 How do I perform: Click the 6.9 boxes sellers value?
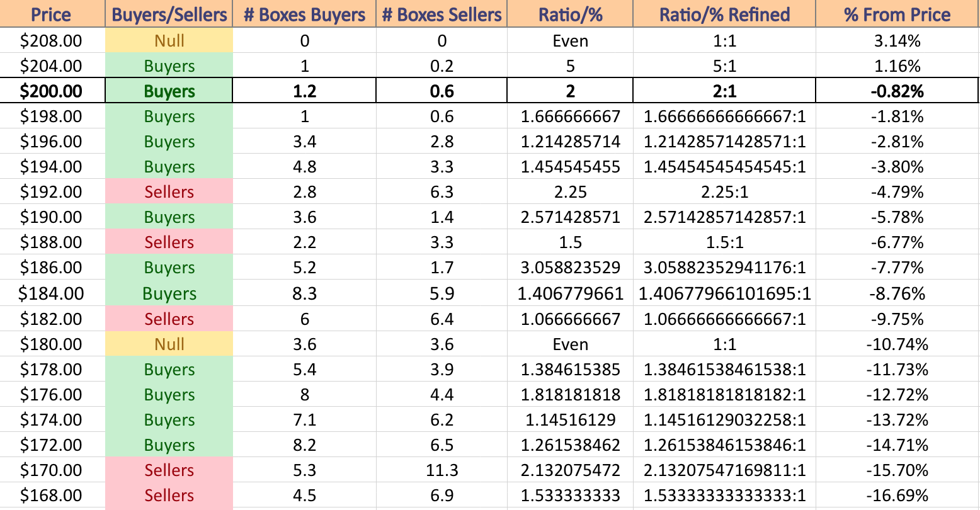(x=442, y=496)
